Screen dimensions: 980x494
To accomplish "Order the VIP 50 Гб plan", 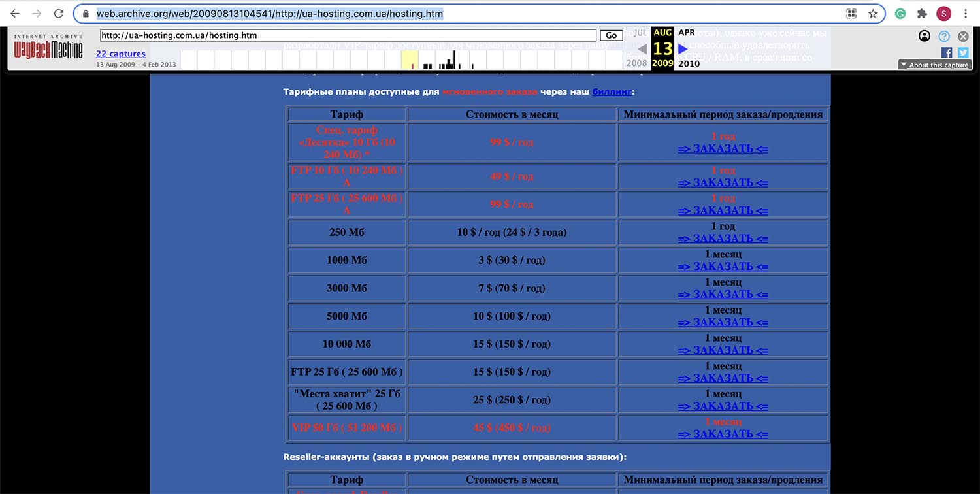I will click(x=723, y=434).
